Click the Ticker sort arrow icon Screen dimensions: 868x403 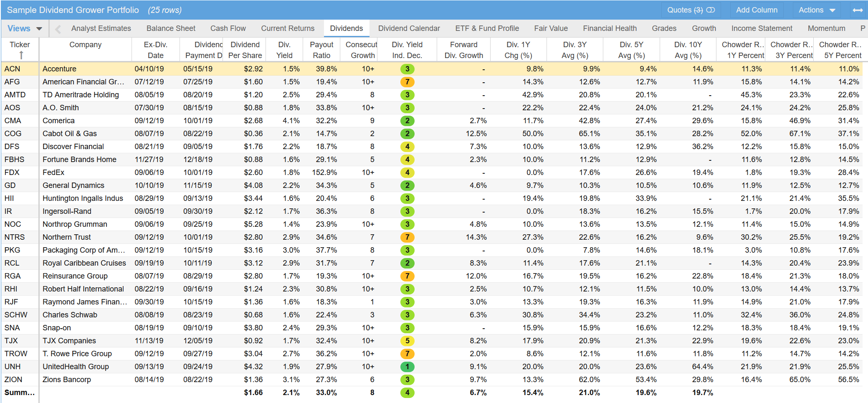pyautogui.click(x=21, y=55)
